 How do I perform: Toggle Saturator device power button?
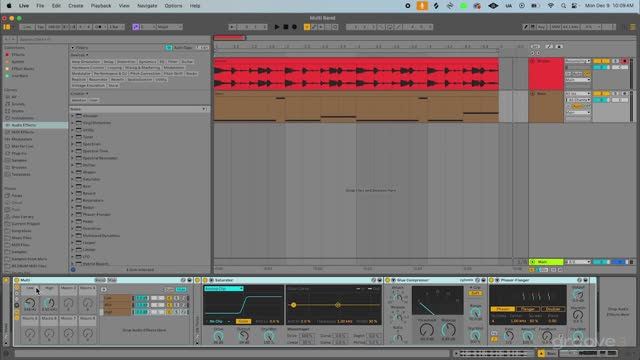point(205,280)
